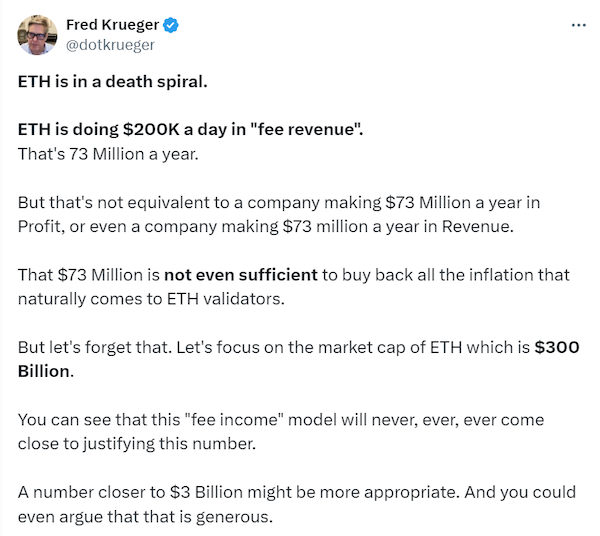Click the "even argue that that is generous." line
This screenshot has width=600, height=536.
tap(145, 517)
